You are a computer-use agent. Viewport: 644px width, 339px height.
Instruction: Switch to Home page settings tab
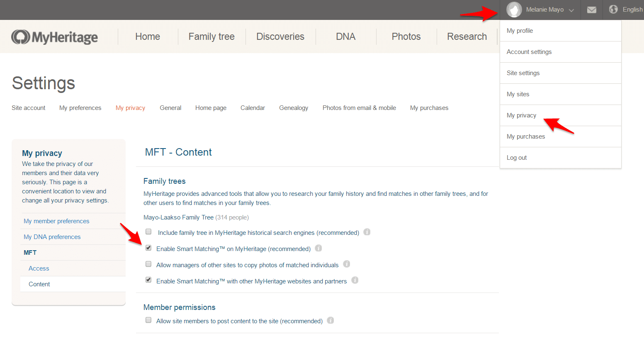pyautogui.click(x=211, y=108)
